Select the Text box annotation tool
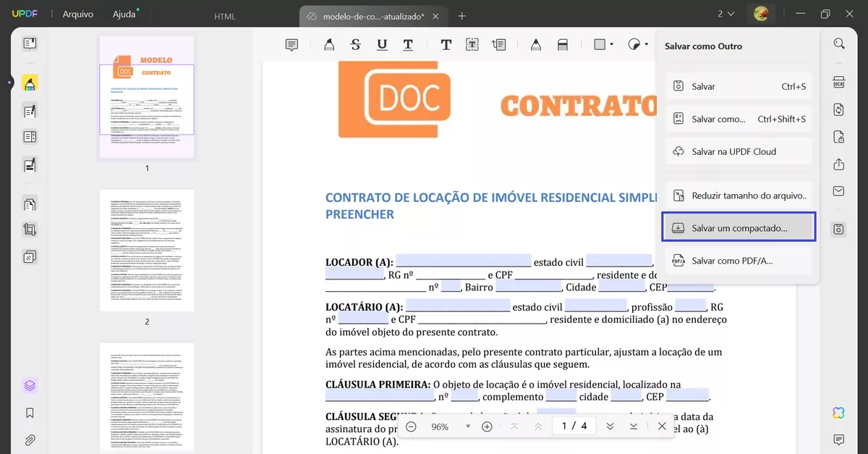 pyautogui.click(x=472, y=44)
